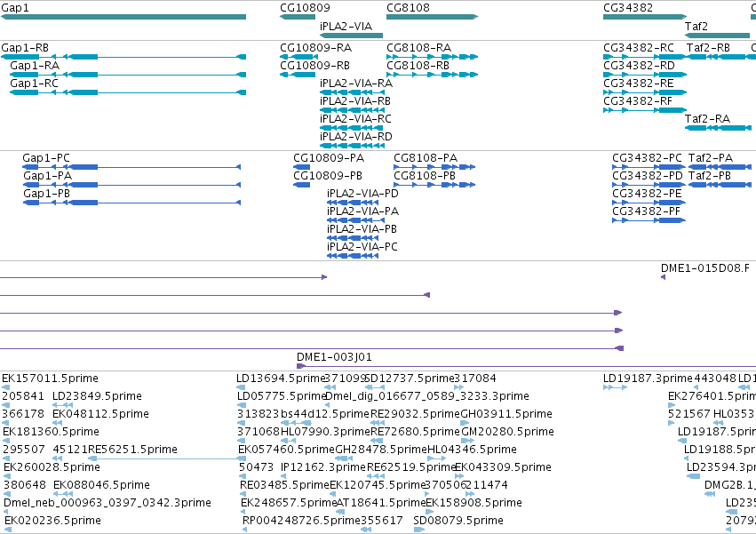Screen dimensions: 756x534
Task: Click protein Taf2-PA
Action: point(720,167)
